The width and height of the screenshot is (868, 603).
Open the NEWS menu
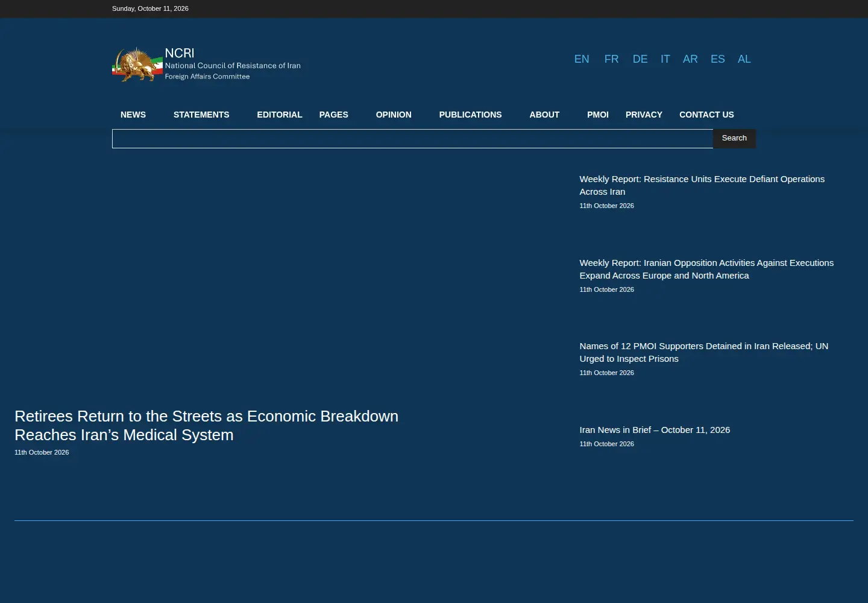click(133, 115)
